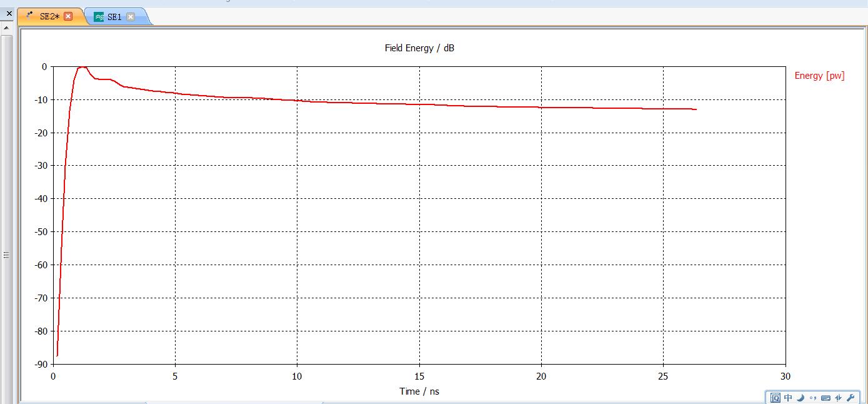Close the SE1 tab with its X

click(x=131, y=17)
